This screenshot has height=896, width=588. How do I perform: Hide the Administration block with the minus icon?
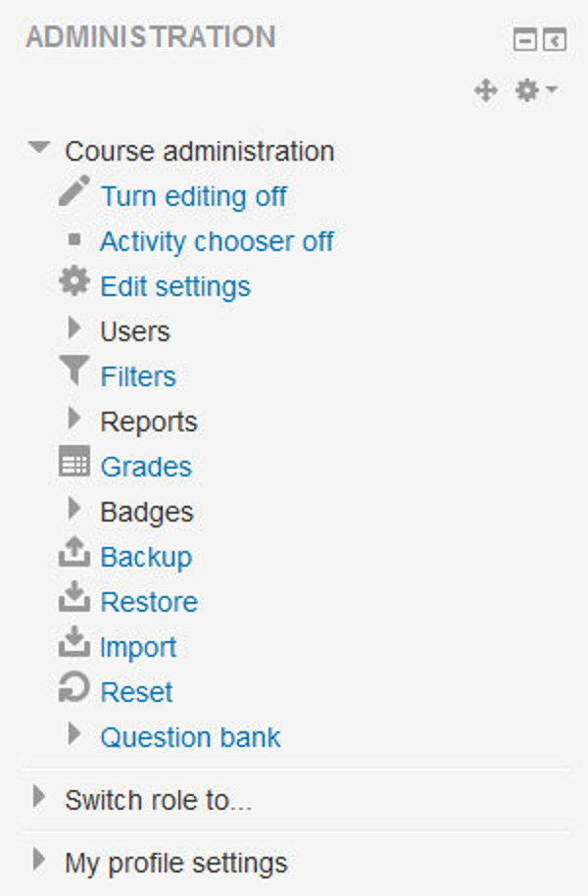525,40
